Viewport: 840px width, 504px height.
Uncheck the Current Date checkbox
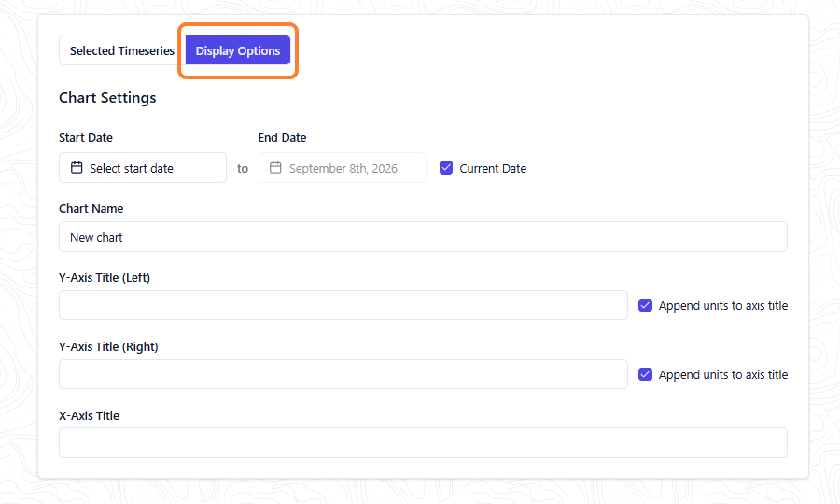[446, 168]
